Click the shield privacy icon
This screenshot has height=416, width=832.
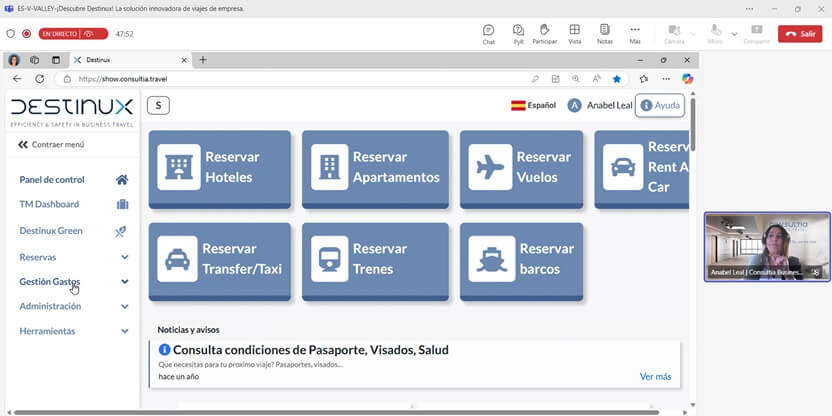coord(11,34)
